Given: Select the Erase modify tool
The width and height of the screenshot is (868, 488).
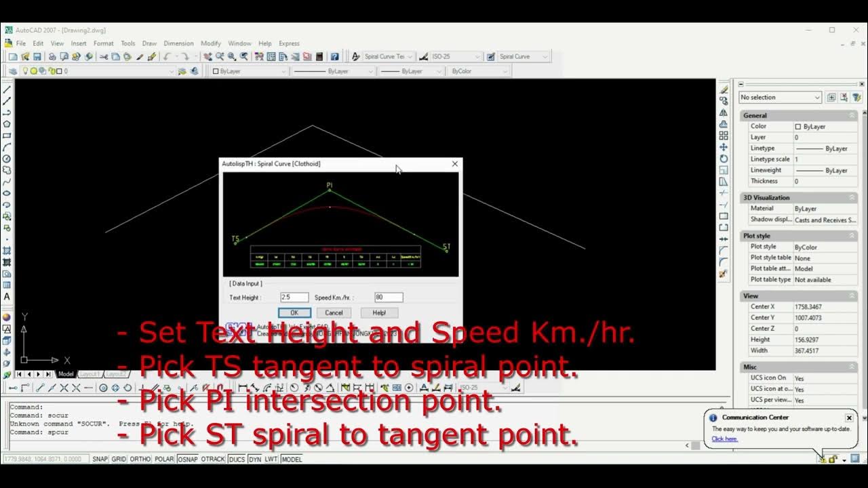Looking at the screenshot, I should click(724, 89).
